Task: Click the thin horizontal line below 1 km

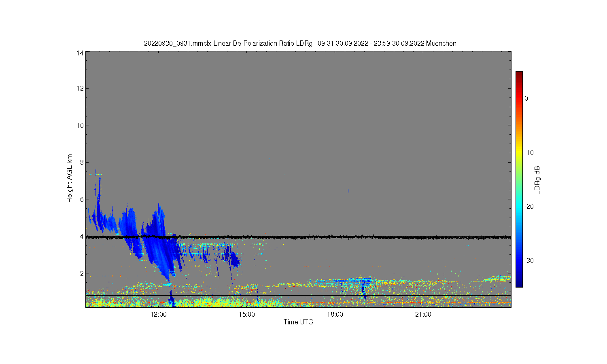Action: tap(298, 296)
